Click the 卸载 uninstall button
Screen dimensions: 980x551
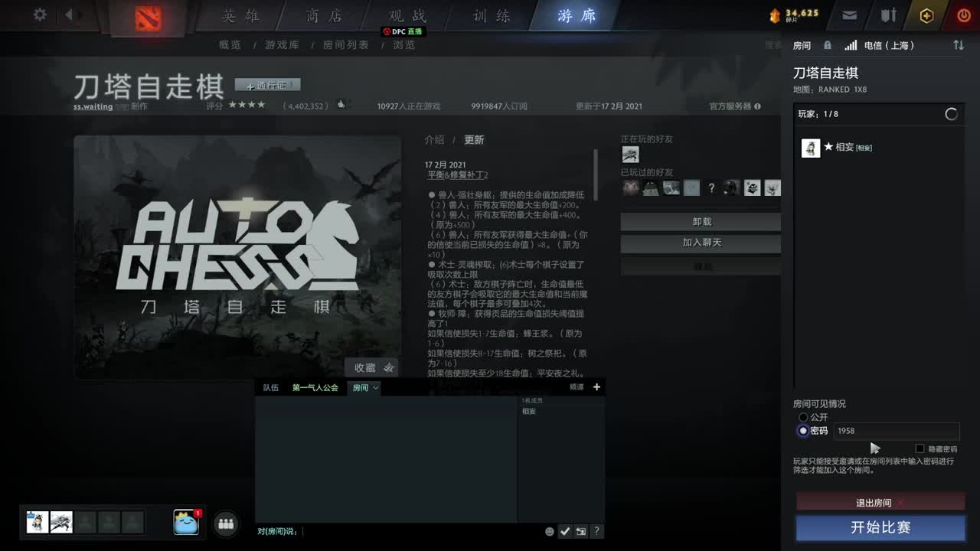(701, 222)
